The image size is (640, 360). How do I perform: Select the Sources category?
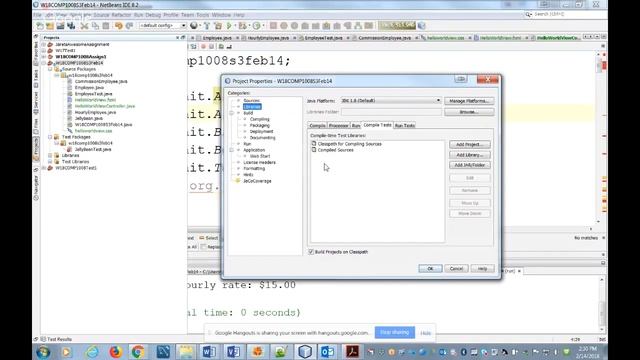point(251,100)
